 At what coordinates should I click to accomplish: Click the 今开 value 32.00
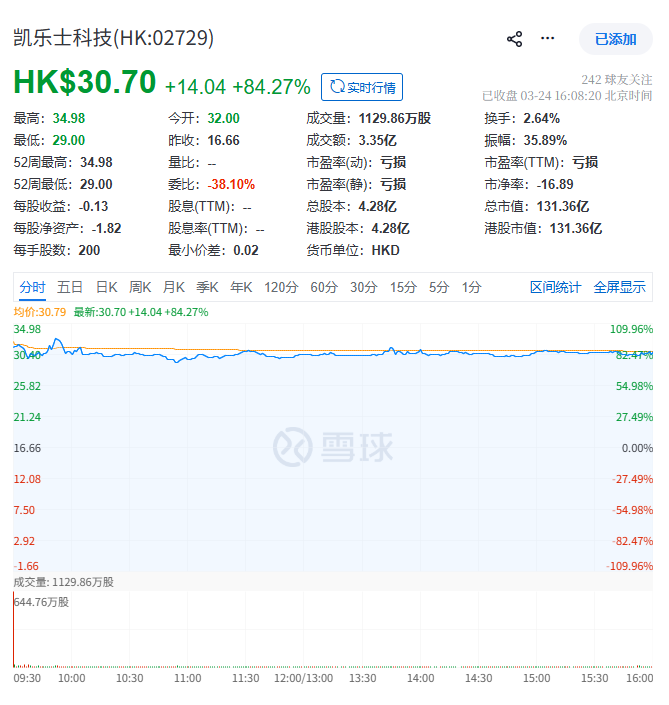click(x=223, y=118)
